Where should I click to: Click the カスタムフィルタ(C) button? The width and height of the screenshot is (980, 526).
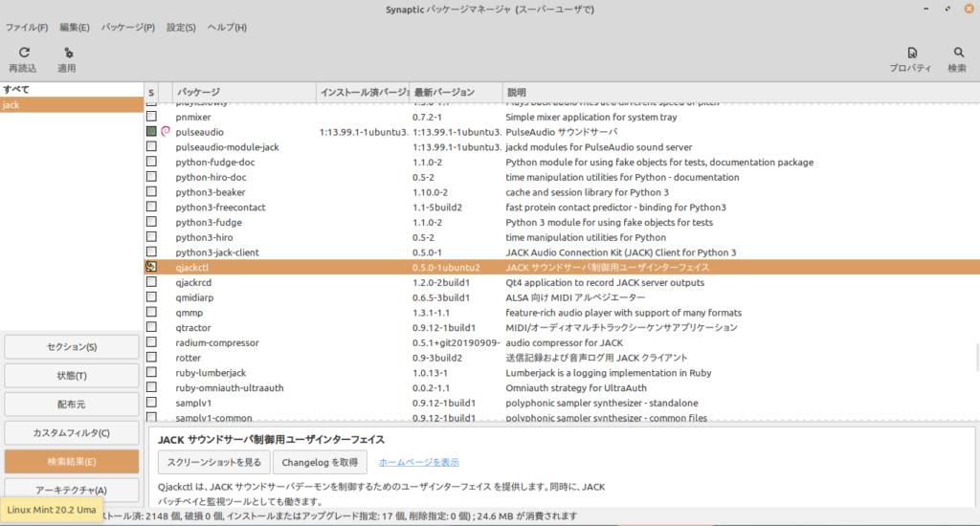[x=71, y=433]
